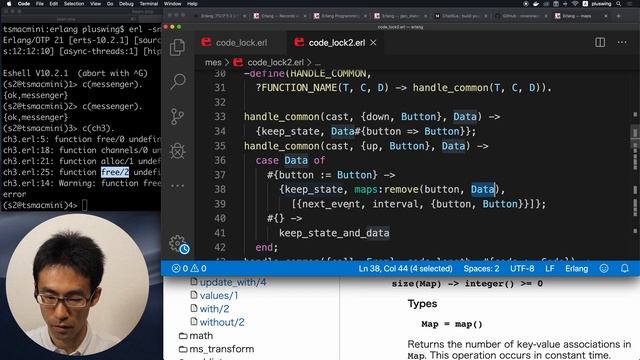Open the Apple menu
Image resolution: width=640 pixels, height=360 pixels.
click(8, 4)
